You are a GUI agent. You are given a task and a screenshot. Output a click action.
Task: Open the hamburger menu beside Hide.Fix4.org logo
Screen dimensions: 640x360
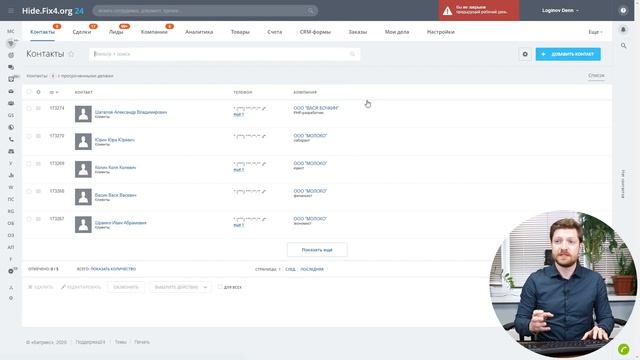tap(11, 11)
